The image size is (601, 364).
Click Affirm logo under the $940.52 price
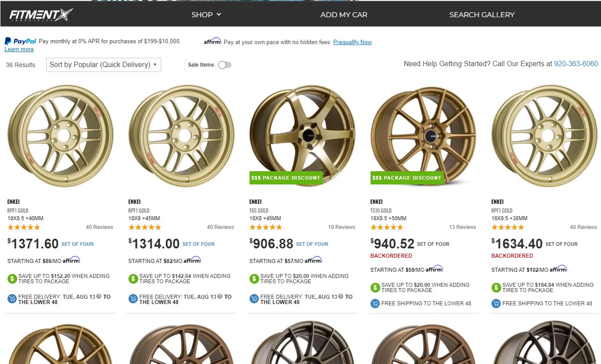435,269
